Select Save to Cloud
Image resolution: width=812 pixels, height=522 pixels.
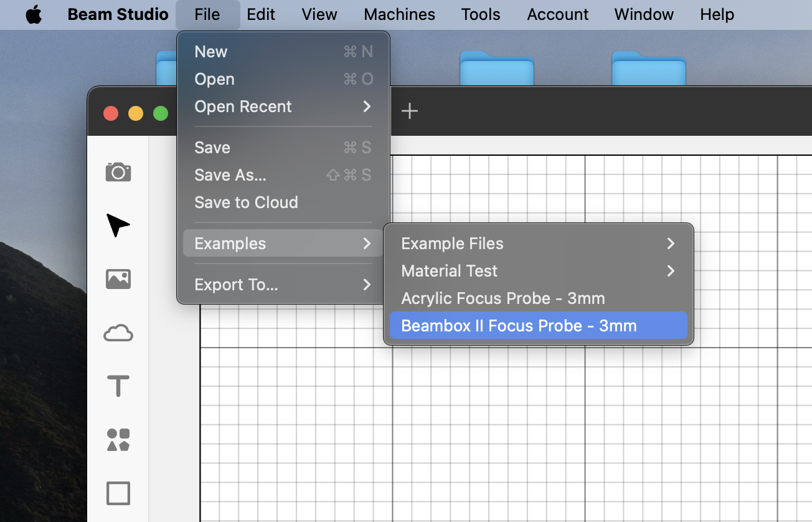(283, 202)
